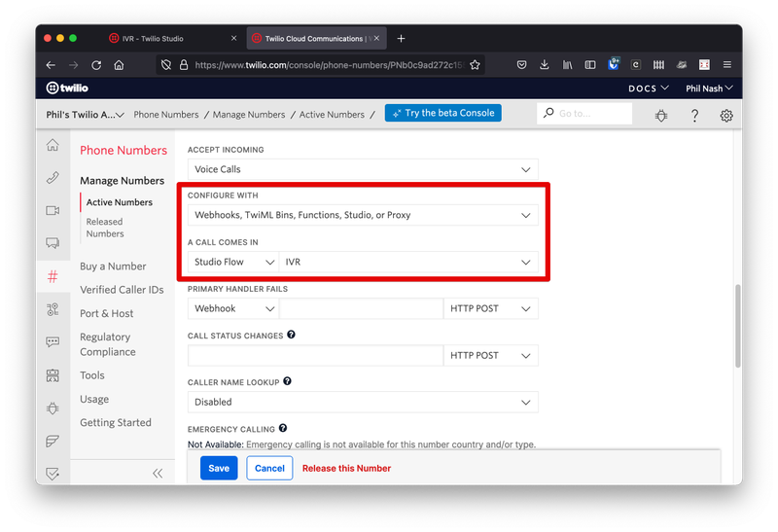Show help for Call Status Changes

point(291,335)
